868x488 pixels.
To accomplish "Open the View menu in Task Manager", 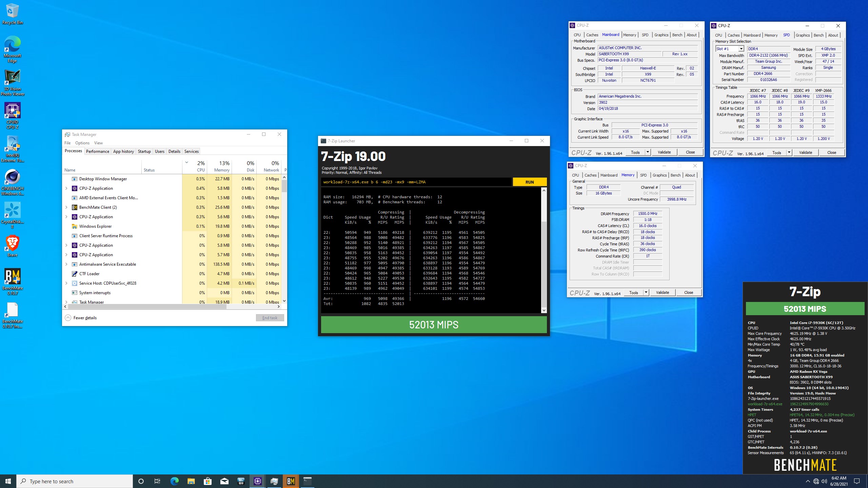I will pos(98,143).
